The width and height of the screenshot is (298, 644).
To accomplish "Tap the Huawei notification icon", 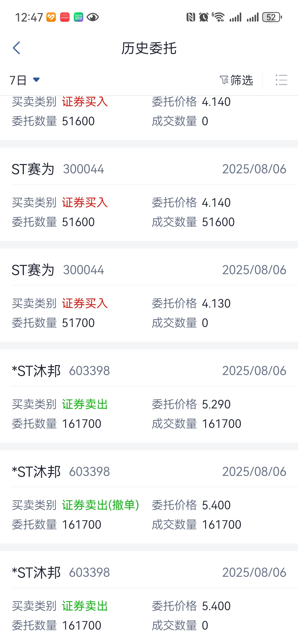I will click(x=65, y=17).
